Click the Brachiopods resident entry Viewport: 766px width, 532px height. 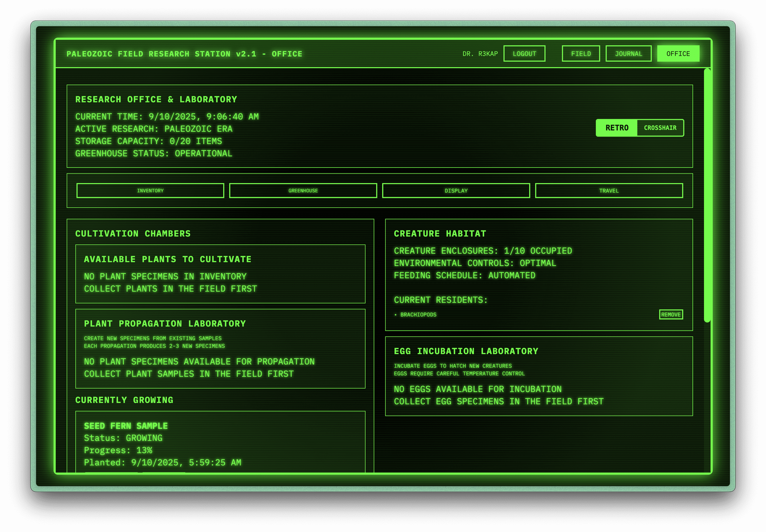[415, 315]
